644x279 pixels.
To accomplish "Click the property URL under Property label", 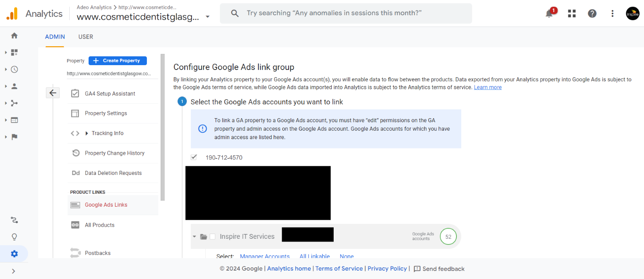I will pos(109,74).
